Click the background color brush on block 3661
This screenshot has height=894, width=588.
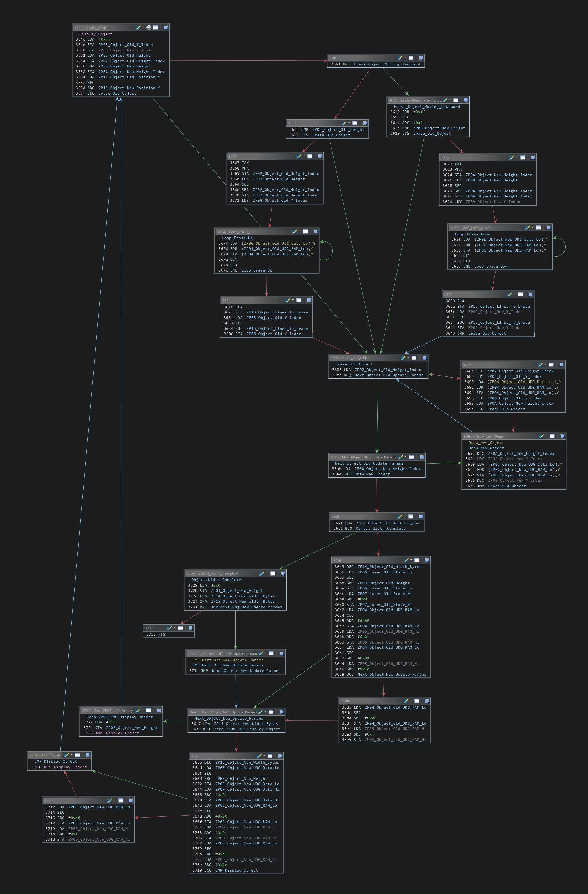pyautogui.click(x=400, y=57)
